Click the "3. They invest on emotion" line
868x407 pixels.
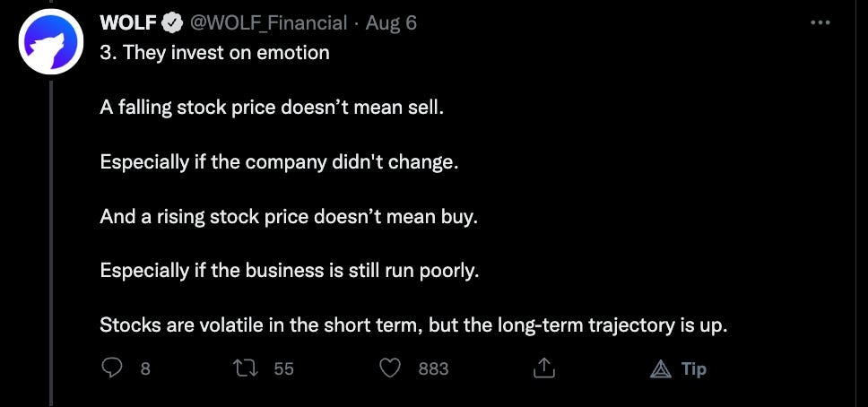[214, 52]
